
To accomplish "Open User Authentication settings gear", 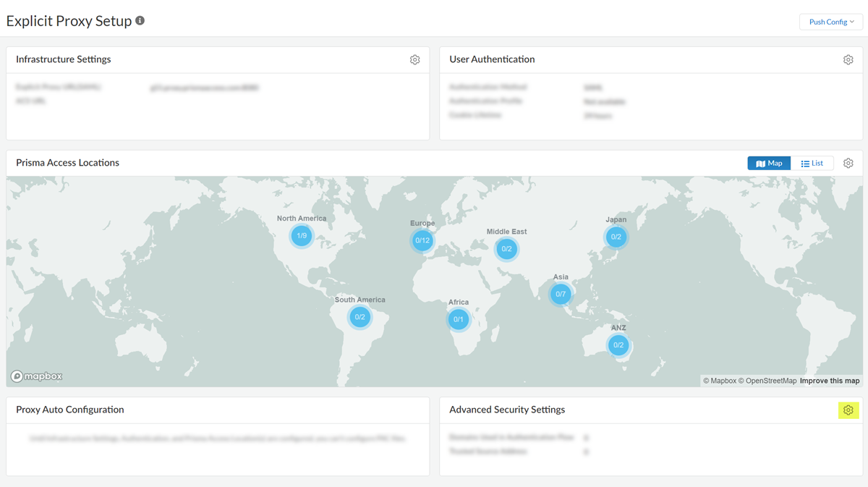I will [x=848, y=60].
